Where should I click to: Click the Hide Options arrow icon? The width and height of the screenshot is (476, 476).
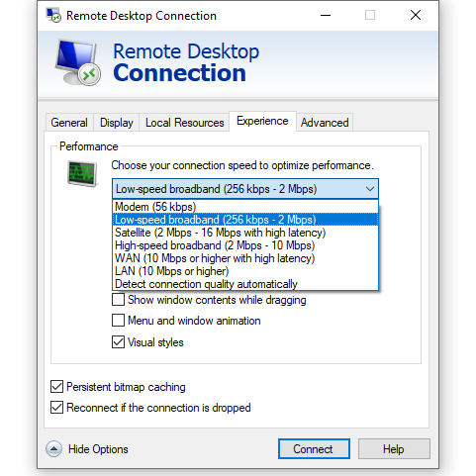point(53,449)
